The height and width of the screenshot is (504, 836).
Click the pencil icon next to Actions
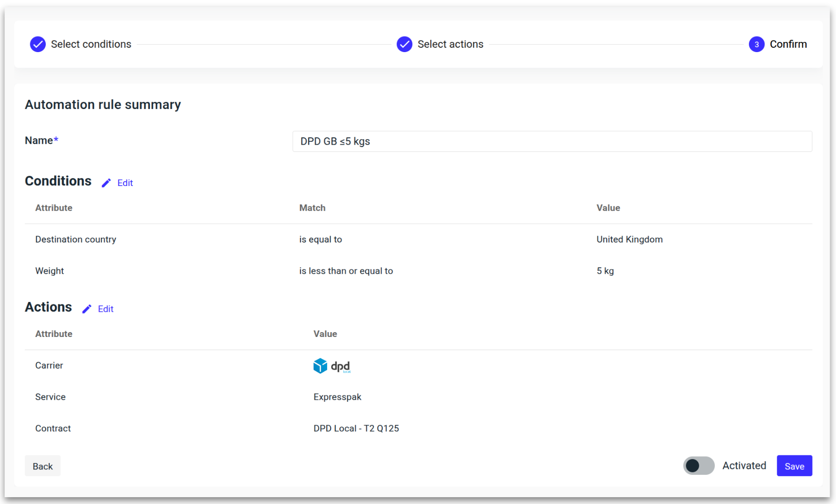[x=87, y=309]
